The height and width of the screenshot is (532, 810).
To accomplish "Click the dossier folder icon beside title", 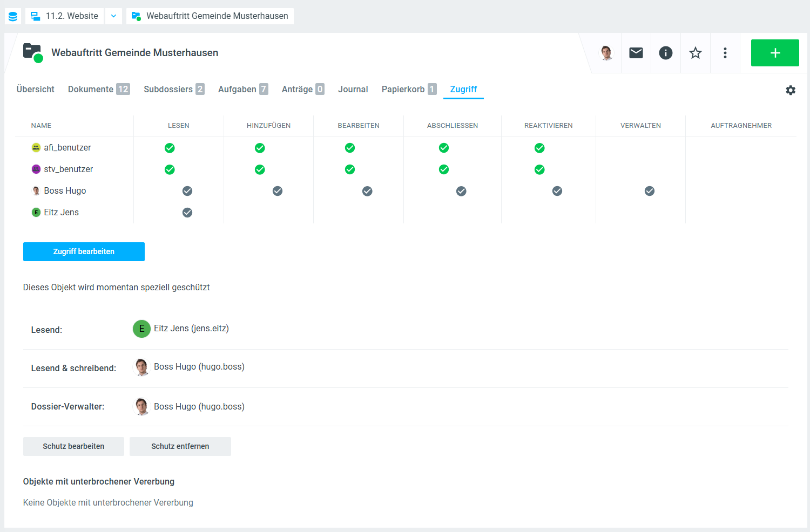I will [33, 53].
